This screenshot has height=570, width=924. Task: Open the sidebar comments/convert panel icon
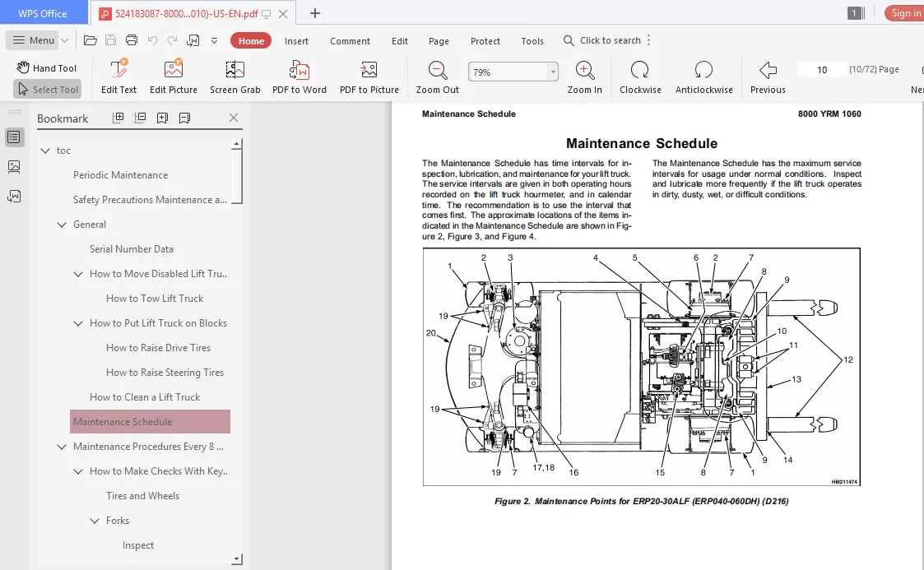(x=14, y=196)
